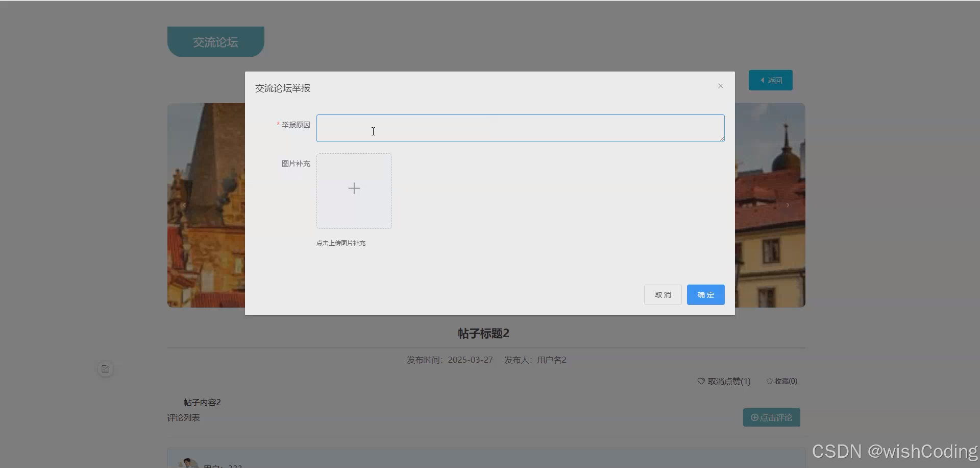This screenshot has height=468, width=980.
Task: Click 确定 to submit the report
Action: [x=705, y=294]
